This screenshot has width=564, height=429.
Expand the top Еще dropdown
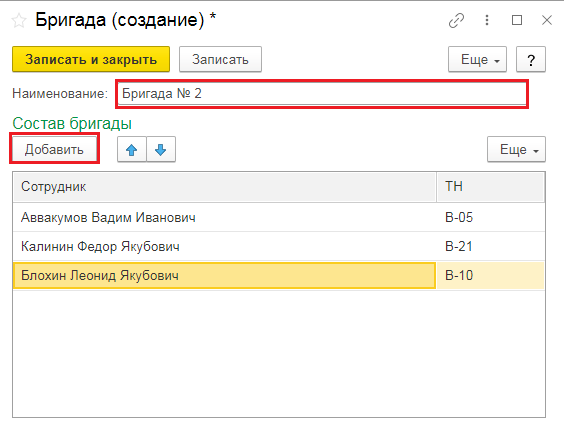(477, 59)
